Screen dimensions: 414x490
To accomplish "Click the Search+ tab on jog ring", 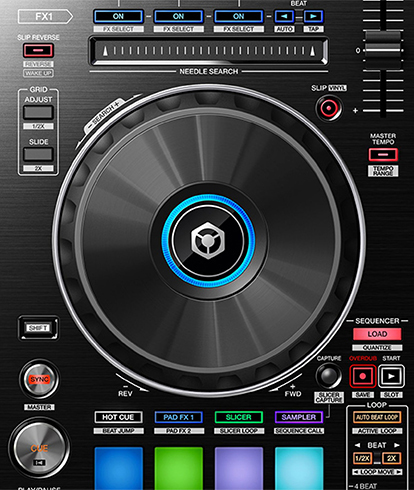I will tap(104, 115).
